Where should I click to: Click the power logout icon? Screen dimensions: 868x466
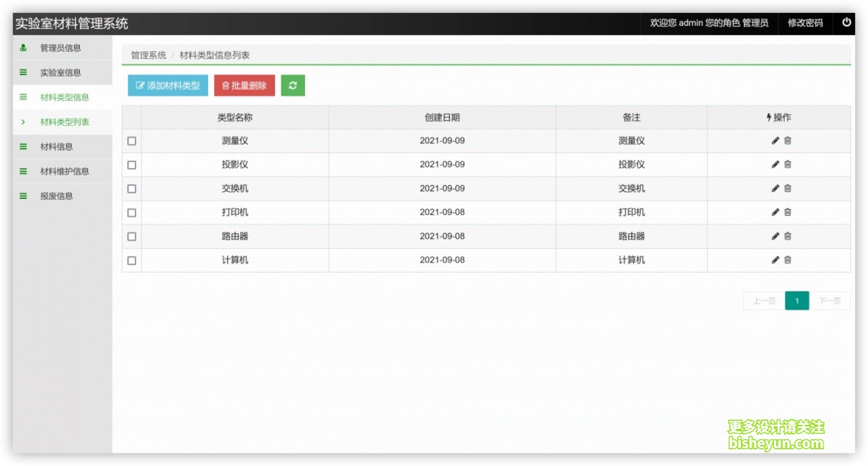point(846,22)
